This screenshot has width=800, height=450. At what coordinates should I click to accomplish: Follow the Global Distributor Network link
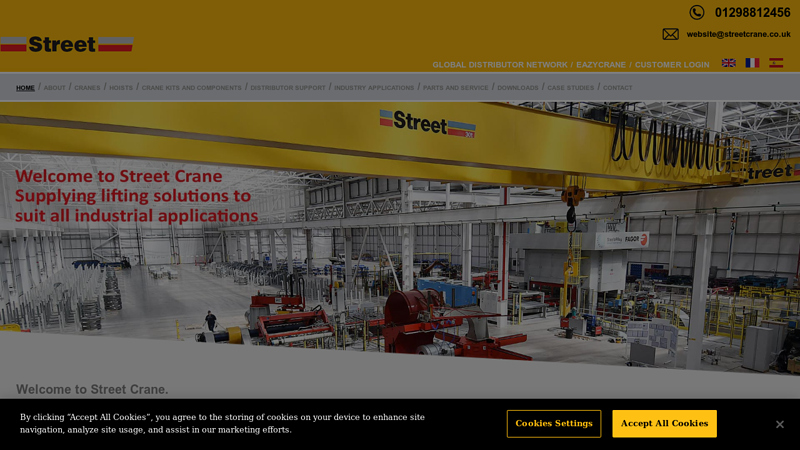click(x=500, y=65)
